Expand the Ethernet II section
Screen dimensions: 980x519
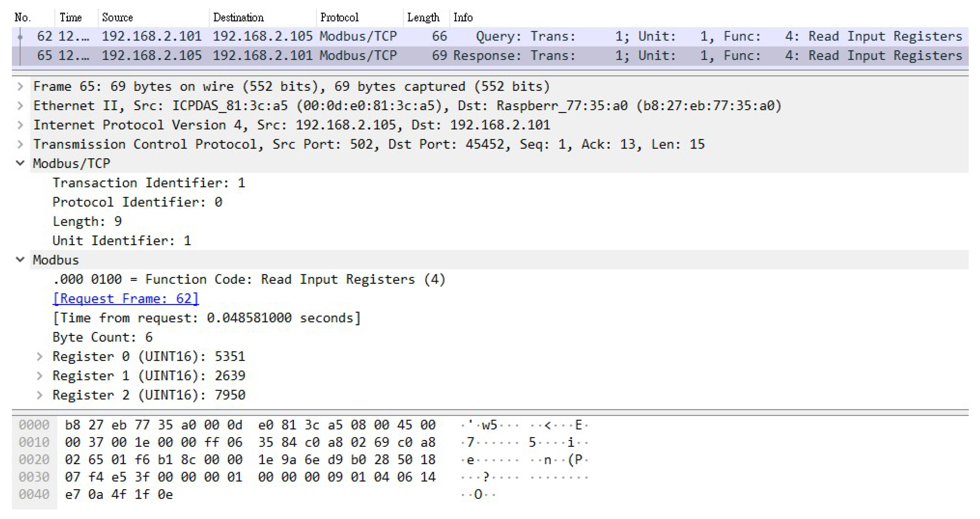coord(20,106)
